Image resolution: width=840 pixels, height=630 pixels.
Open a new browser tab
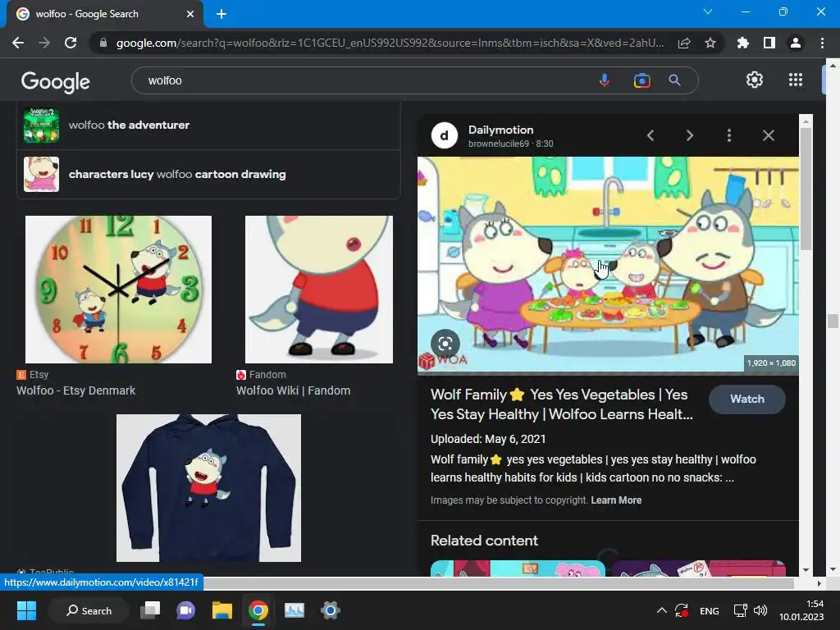pyautogui.click(x=221, y=14)
